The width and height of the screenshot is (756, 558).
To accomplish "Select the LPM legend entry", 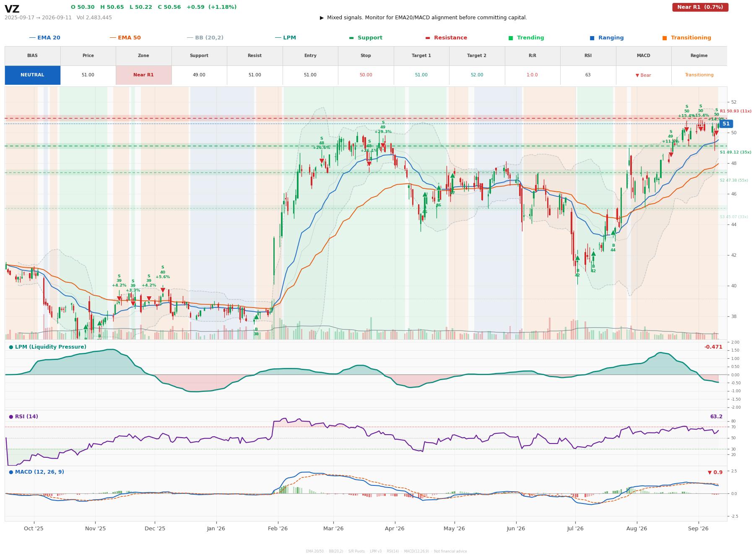I will click(x=286, y=38).
